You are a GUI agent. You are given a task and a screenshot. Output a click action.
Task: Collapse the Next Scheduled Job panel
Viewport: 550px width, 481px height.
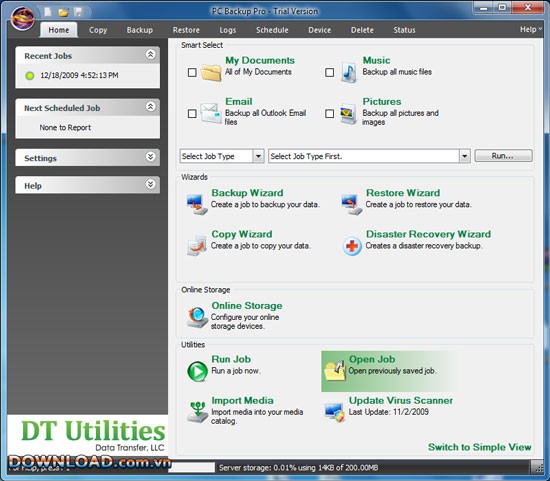click(150, 107)
